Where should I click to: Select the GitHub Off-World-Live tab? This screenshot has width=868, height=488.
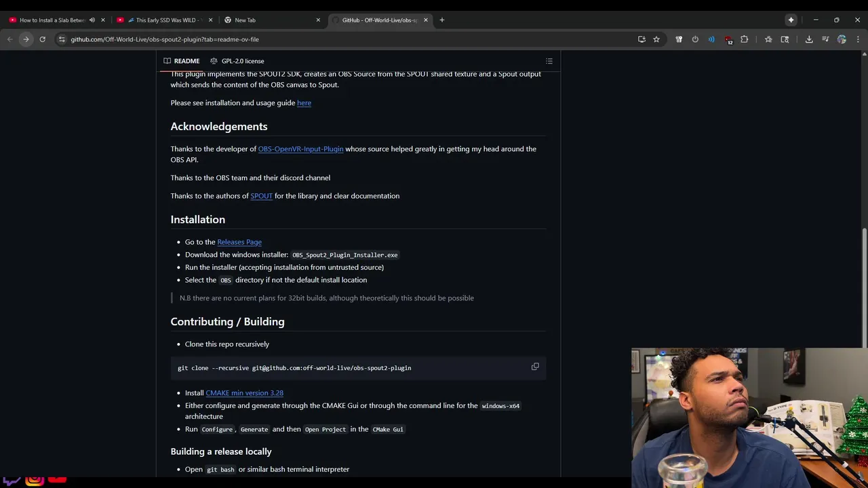379,20
